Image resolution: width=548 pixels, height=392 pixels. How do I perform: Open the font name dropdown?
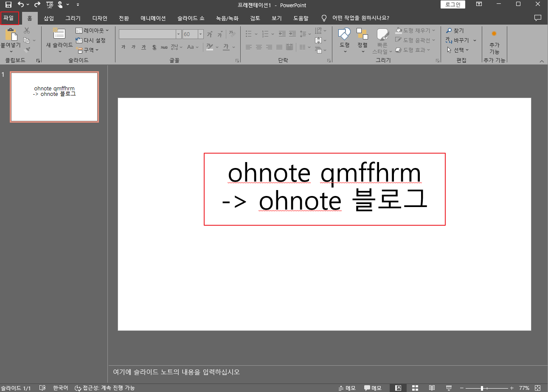point(179,34)
